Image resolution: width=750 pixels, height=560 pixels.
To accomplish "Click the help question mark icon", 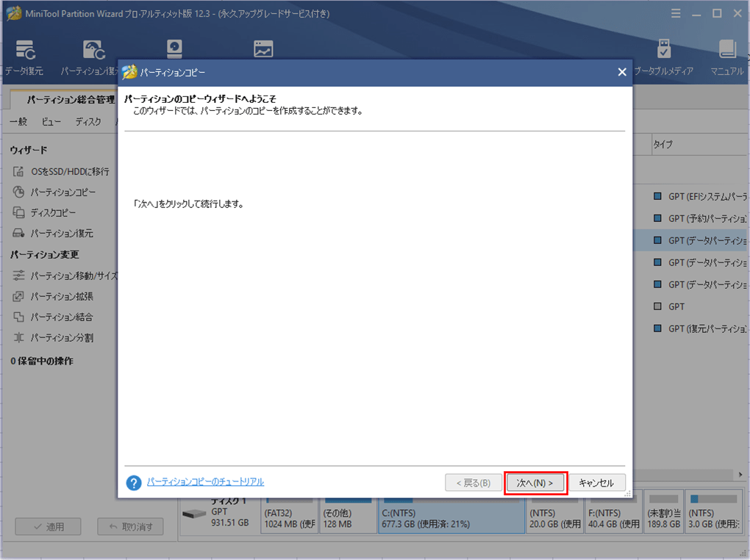I will point(133,483).
